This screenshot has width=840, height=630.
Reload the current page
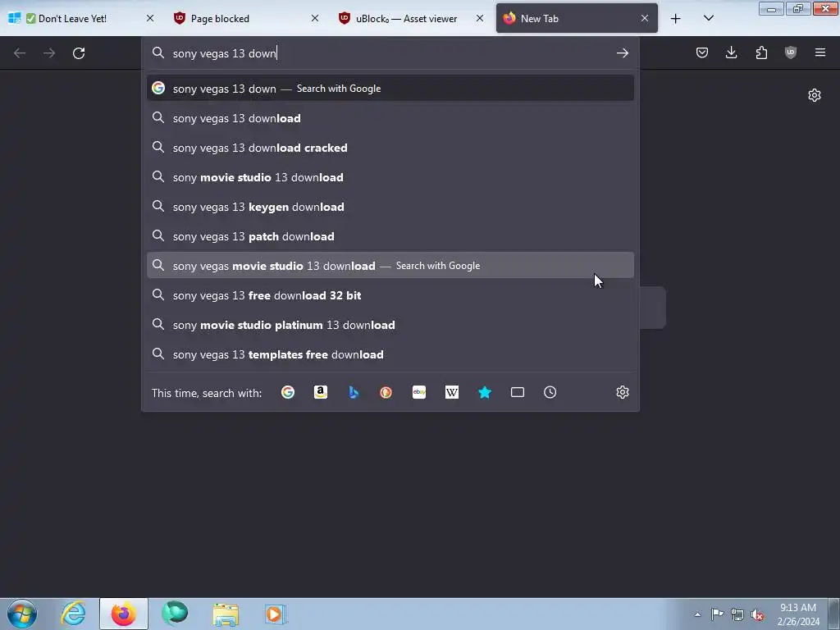tap(79, 52)
